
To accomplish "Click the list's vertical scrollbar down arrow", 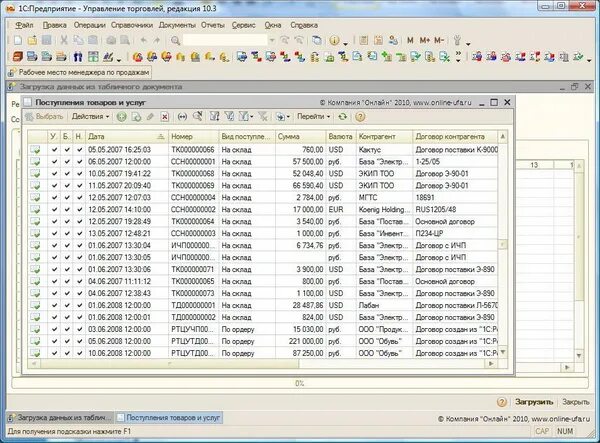I will coord(503,352).
